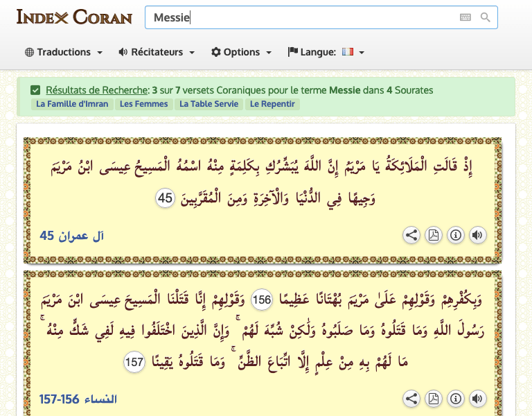
Task: Jump to Les Femmes results
Action: coord(144,104)
